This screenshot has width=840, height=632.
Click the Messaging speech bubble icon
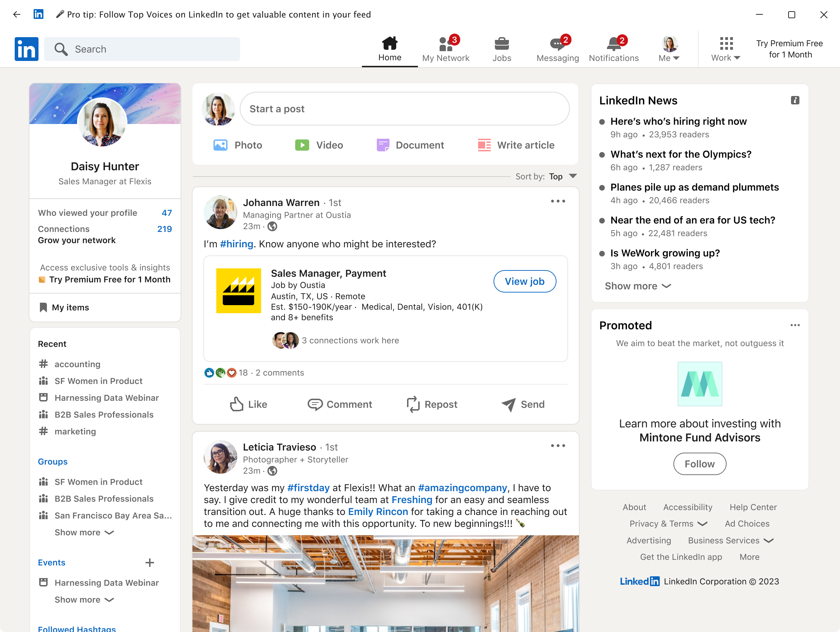coord(556,44)
